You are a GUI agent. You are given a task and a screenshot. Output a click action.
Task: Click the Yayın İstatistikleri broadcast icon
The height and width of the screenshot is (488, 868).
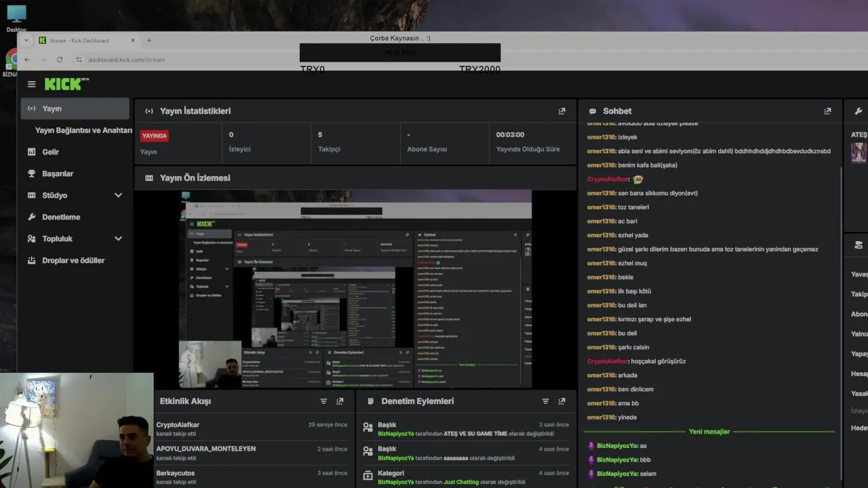click(x=149, y=111)
